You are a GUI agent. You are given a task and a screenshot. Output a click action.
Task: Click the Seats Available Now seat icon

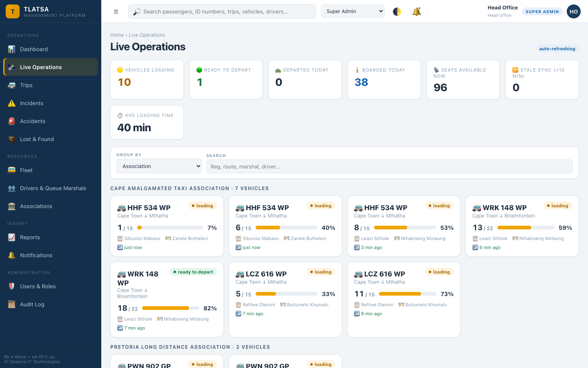tap(436, 70)
